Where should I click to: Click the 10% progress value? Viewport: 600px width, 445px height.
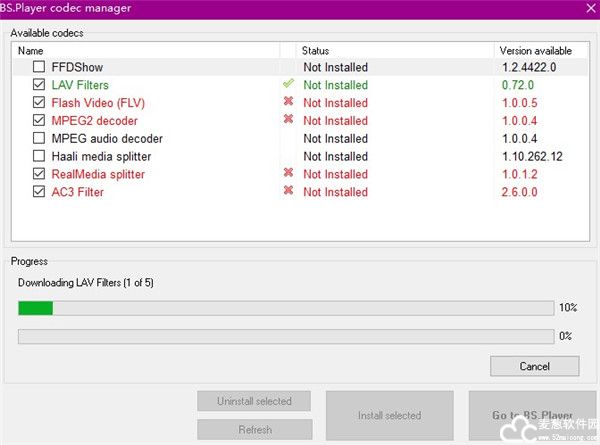(568, 308)
